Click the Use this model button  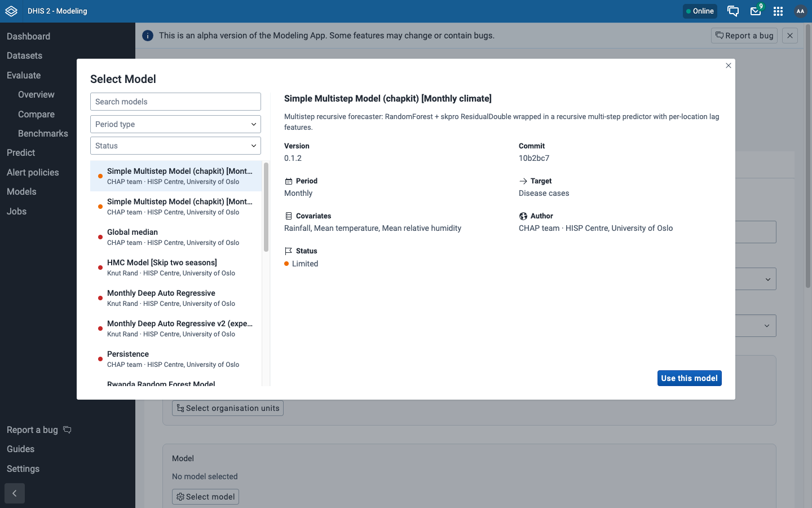coord(689,378)
